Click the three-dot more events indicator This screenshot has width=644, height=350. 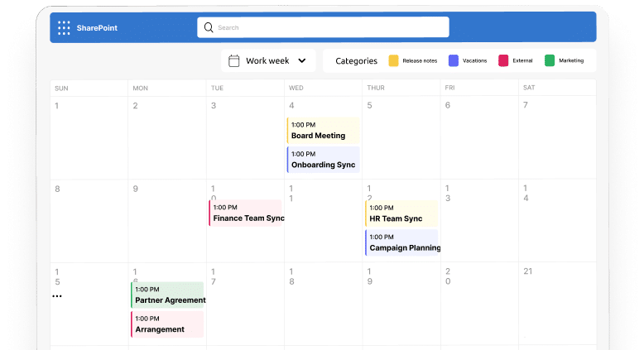57,296
